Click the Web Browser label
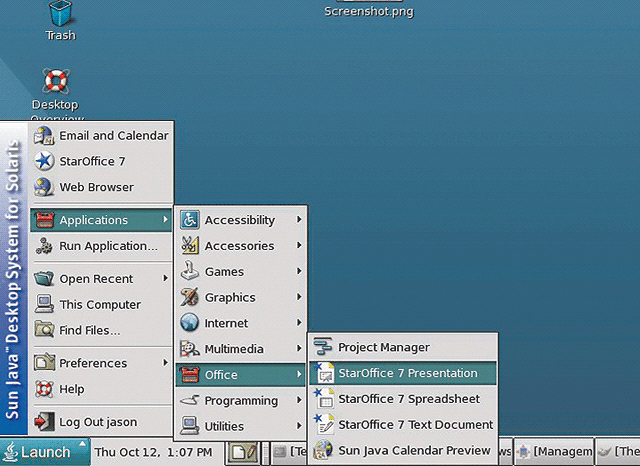The height and width of the screenshot is (466, 640). [x=97, y=187]
